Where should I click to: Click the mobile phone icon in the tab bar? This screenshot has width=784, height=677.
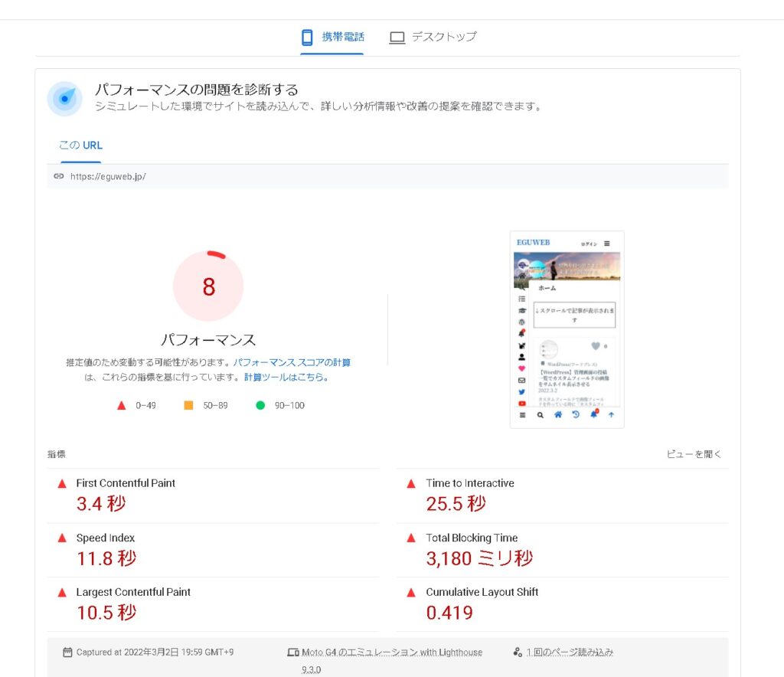[x=307, y=38]
